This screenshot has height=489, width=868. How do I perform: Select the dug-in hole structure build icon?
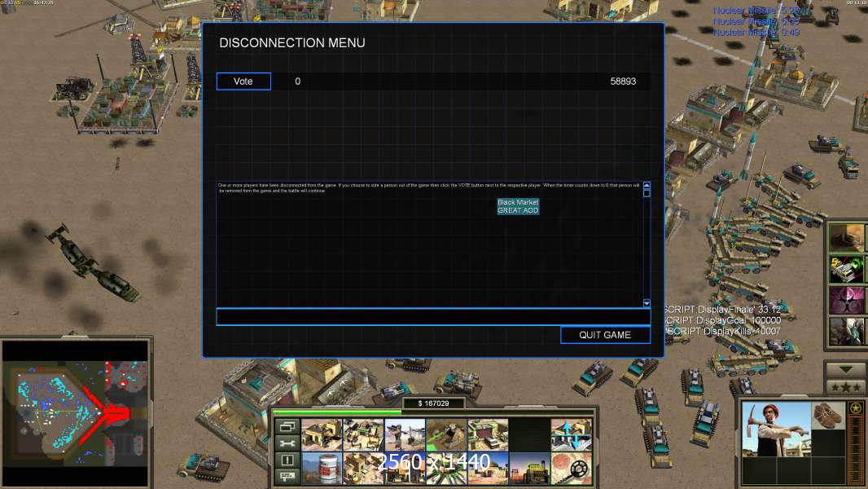(446, 434)
